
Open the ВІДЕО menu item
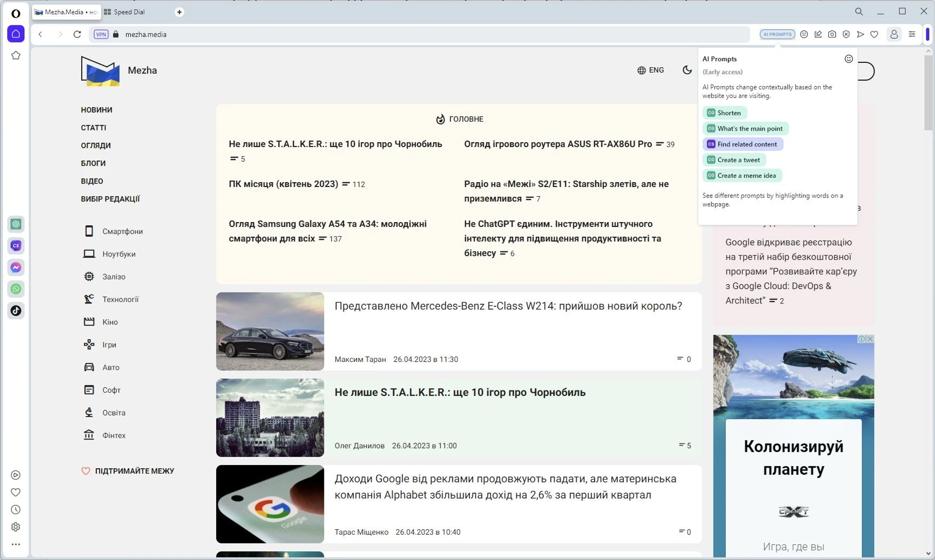tap(92, 181)
